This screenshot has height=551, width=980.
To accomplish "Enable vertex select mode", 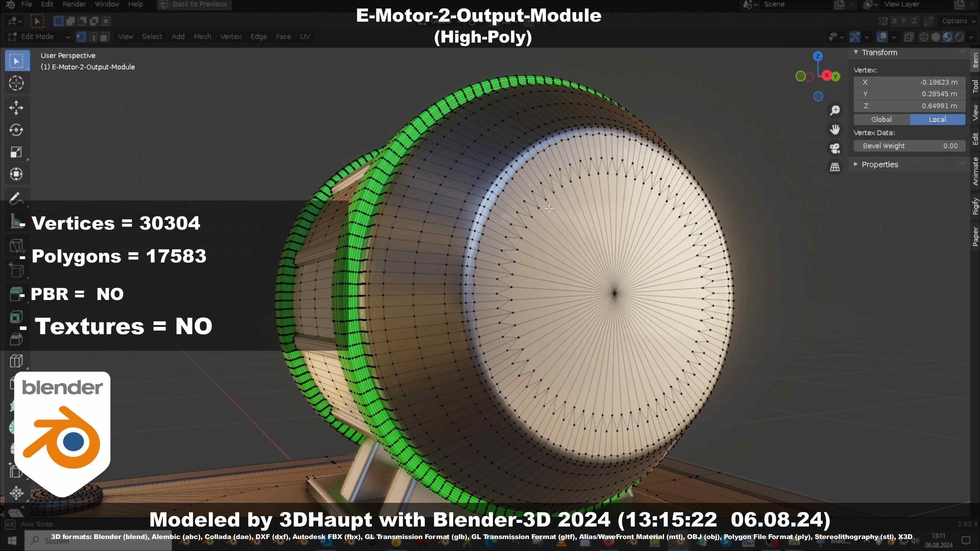I will (81, 37).
